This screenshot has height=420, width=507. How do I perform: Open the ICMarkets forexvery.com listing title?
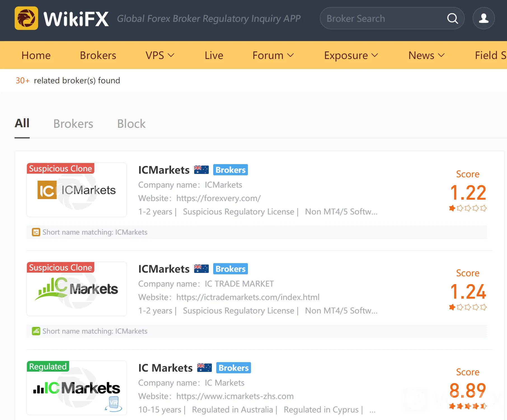coord(164,170)
